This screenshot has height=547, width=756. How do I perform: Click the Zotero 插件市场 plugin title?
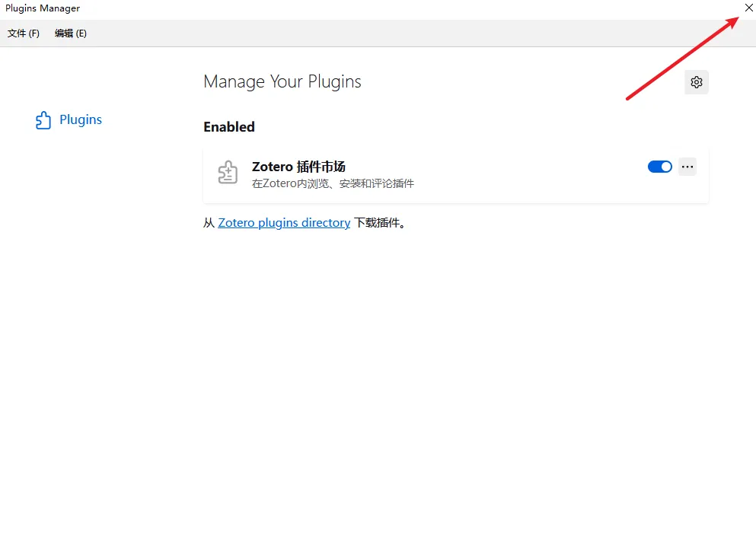tap(298, 167)
